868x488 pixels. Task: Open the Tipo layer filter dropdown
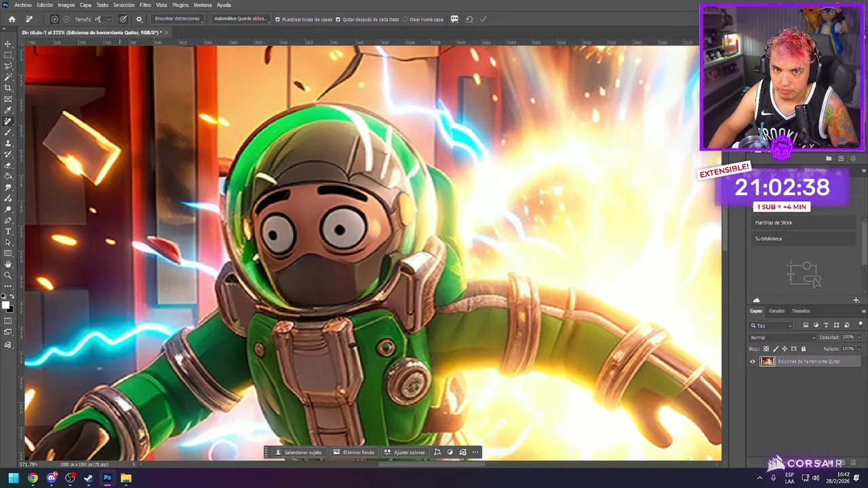click(x=771, y=325)
